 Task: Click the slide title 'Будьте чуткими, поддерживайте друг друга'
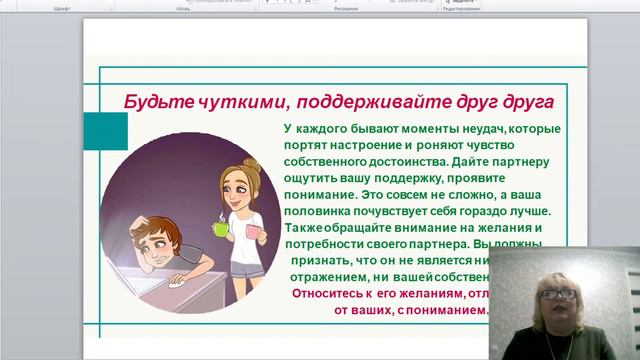[x=339, y=102]
